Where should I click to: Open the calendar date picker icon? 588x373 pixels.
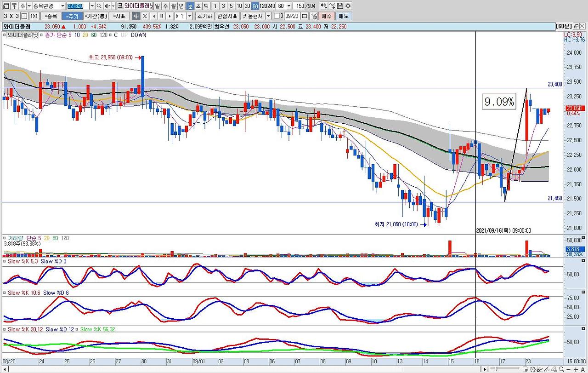[x=305, y=16]
